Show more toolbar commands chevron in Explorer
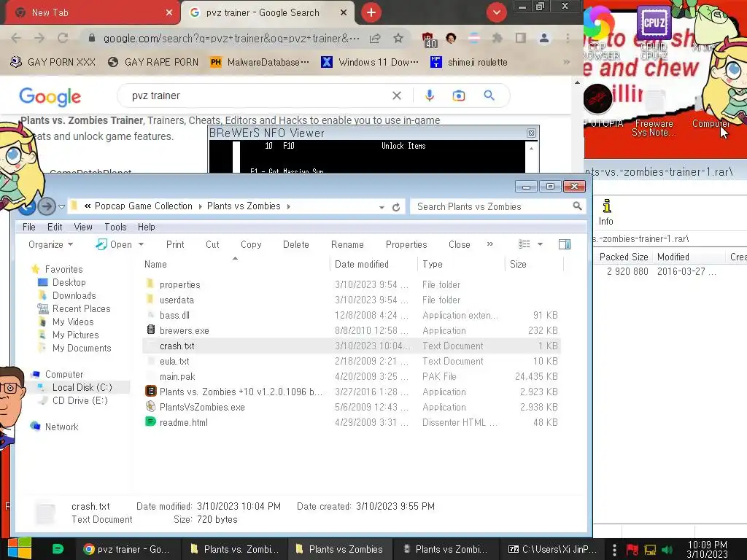 point(489,244)
